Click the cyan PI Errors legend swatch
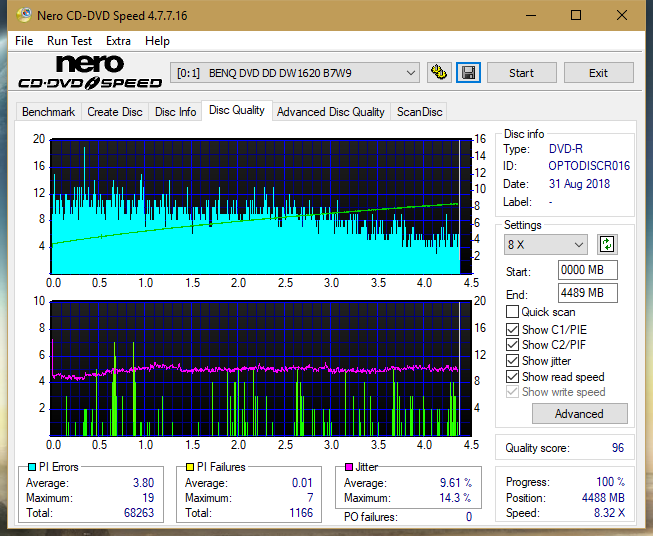 [x=31, y=467]
